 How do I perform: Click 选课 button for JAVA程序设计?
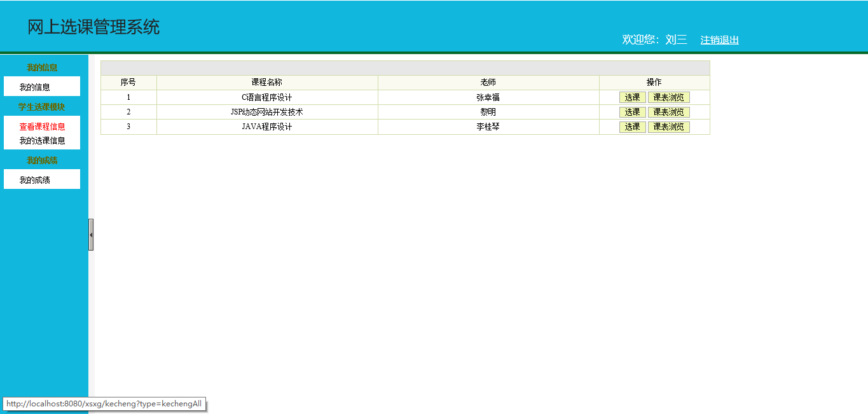[x=632, y=127]
